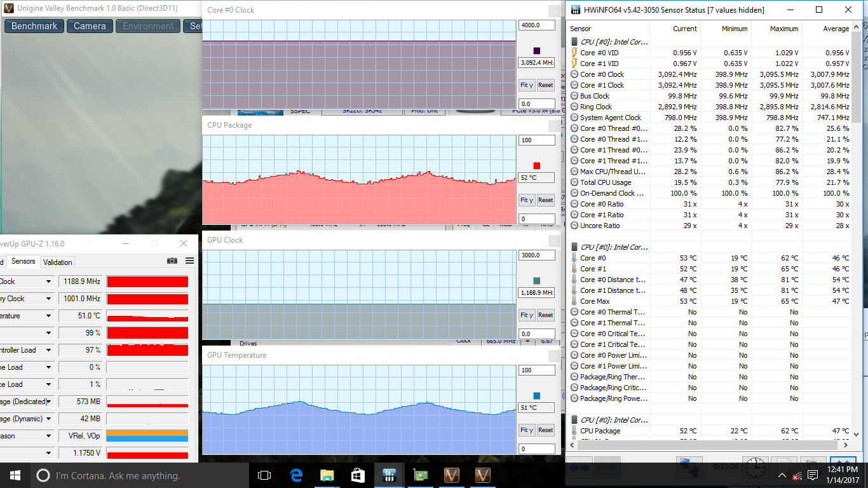Click the icon beside Uncore Ratio row
The image size is (868, 488).
(574, 226)
